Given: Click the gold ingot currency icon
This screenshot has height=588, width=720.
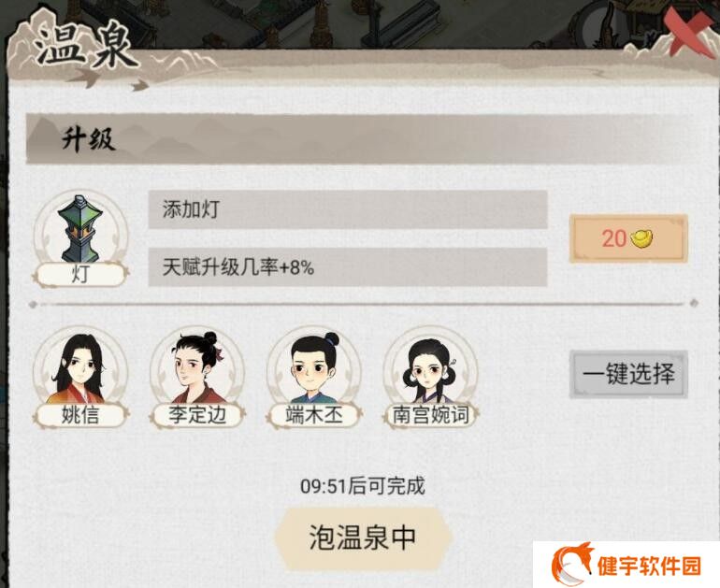Looking at the screenshot, I should coord(641,238).
